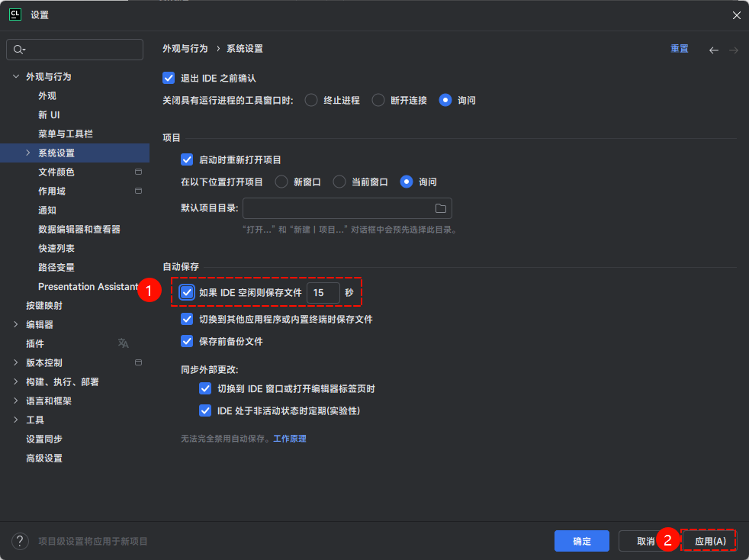Click the translation icon next to 插件

coord(123,343)
